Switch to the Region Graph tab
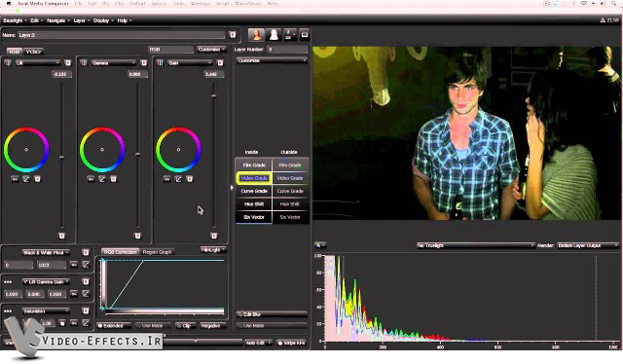623x364 pixels. (x=157, y=252)
